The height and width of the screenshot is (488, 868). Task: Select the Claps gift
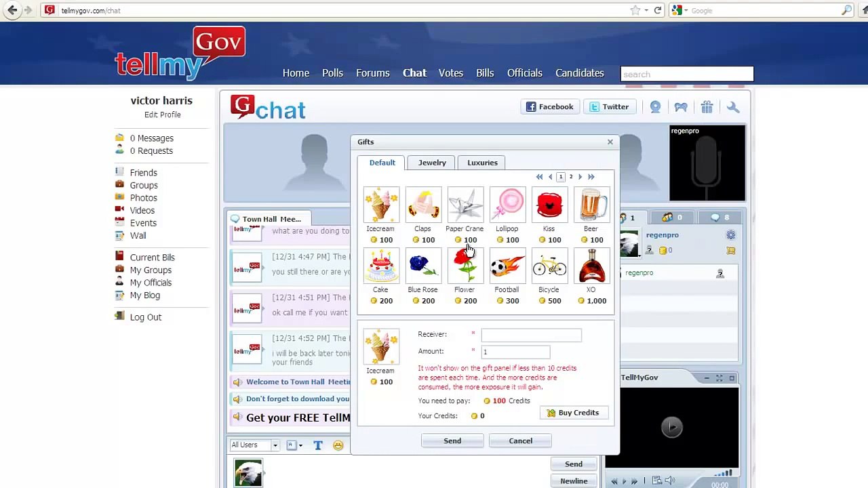422,205
